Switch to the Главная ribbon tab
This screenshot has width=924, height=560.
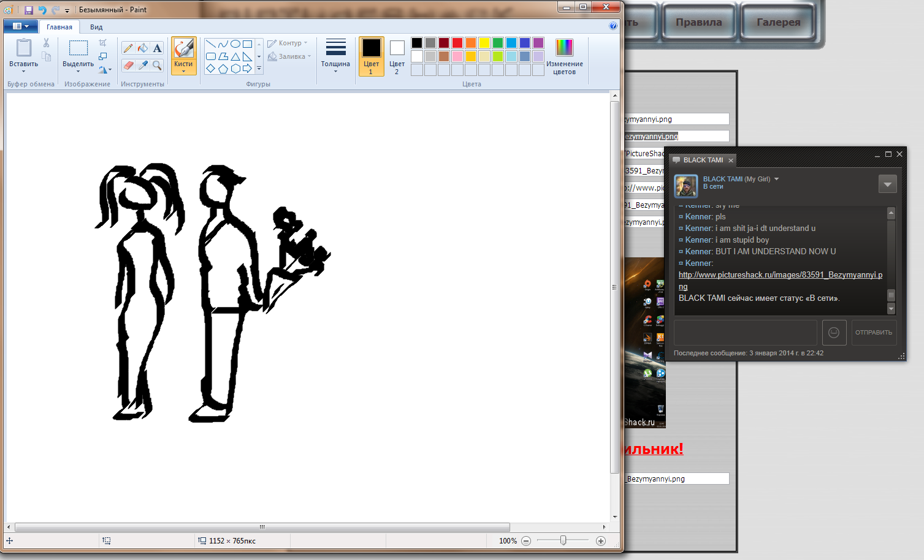[x=59, y=27]
